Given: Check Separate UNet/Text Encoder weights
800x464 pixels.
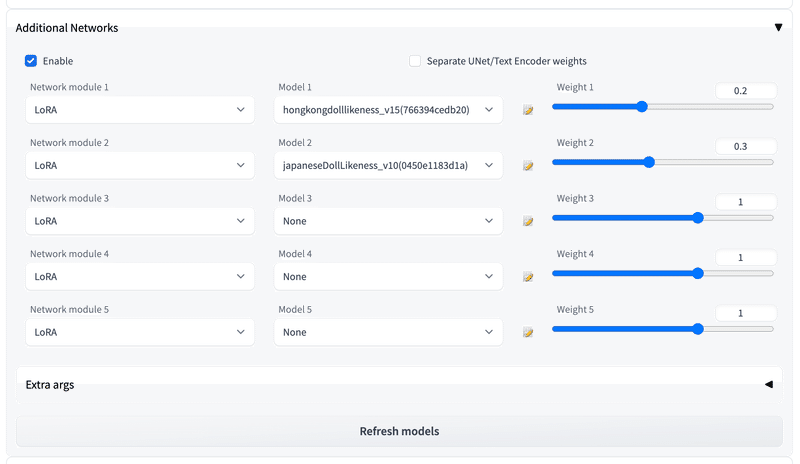Looking at the screenshot, I should [x=415, y=61].
